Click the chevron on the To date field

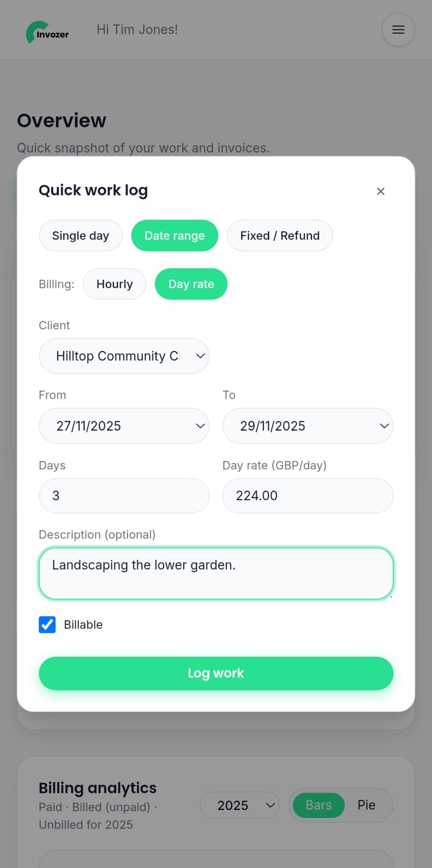coord(384,426)
